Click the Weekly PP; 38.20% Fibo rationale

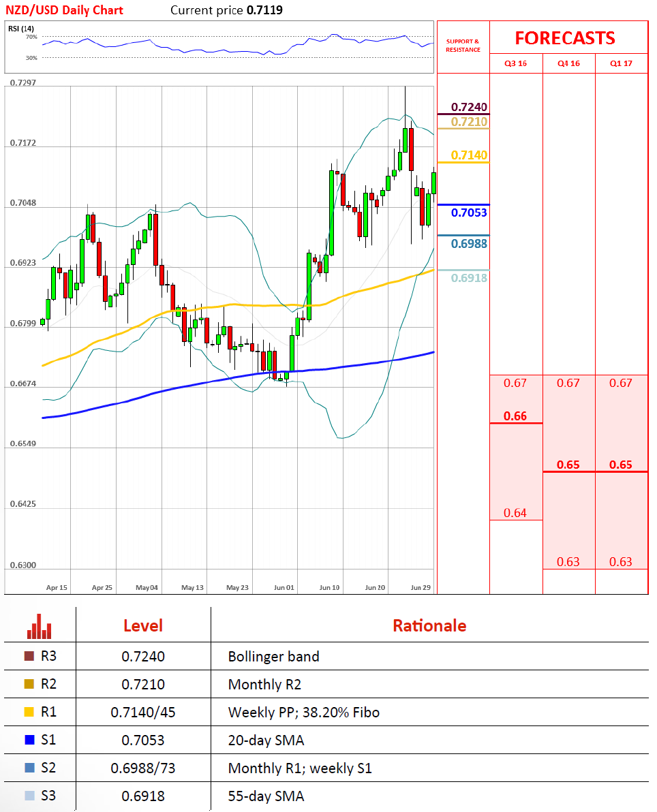click(304, 713)
